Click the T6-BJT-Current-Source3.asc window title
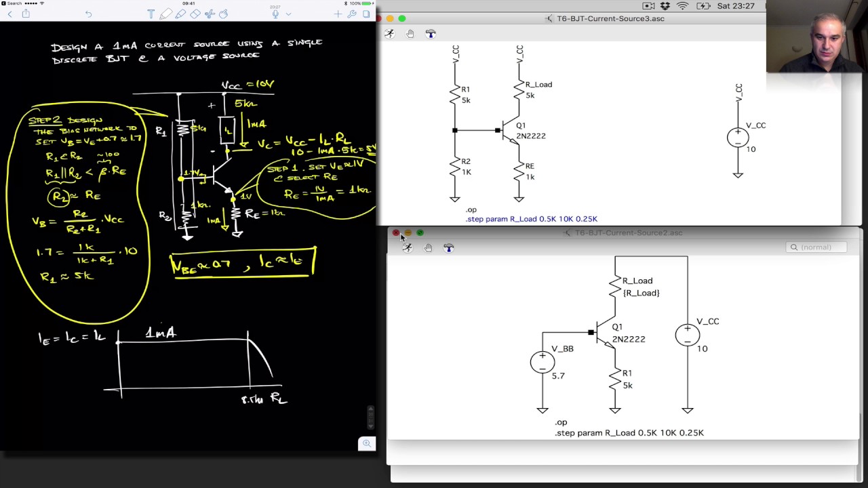Viewport: 868px width, 488px height. tap(610, 18)
